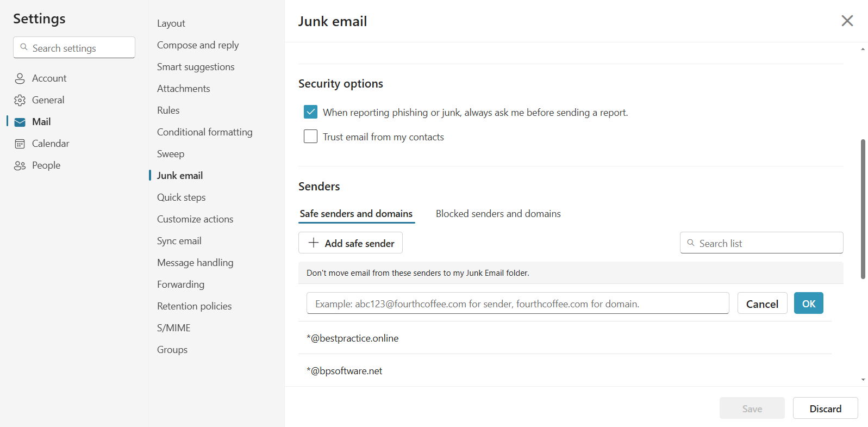
Task: Click the Calendar icon in sidebar
Action: pos(20,144)
